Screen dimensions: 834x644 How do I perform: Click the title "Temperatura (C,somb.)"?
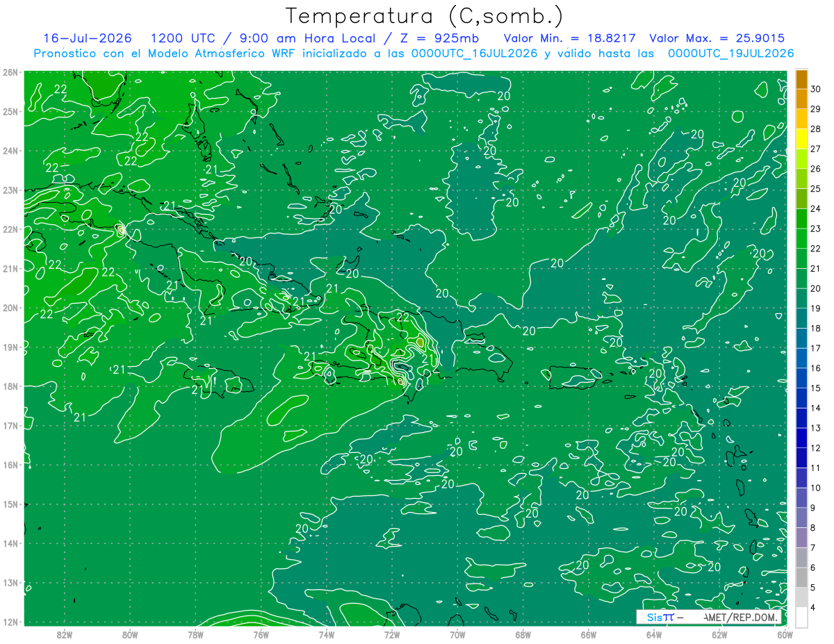tap(425, 16)
